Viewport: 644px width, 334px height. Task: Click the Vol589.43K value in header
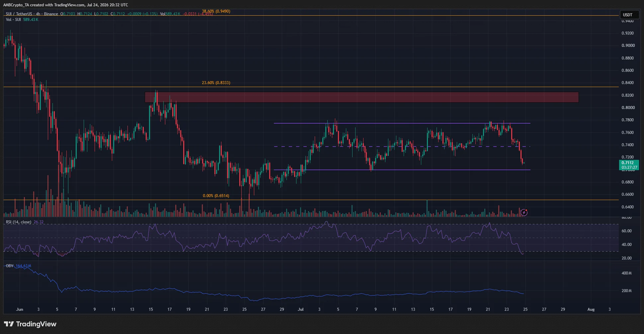(x=170, y=14)
